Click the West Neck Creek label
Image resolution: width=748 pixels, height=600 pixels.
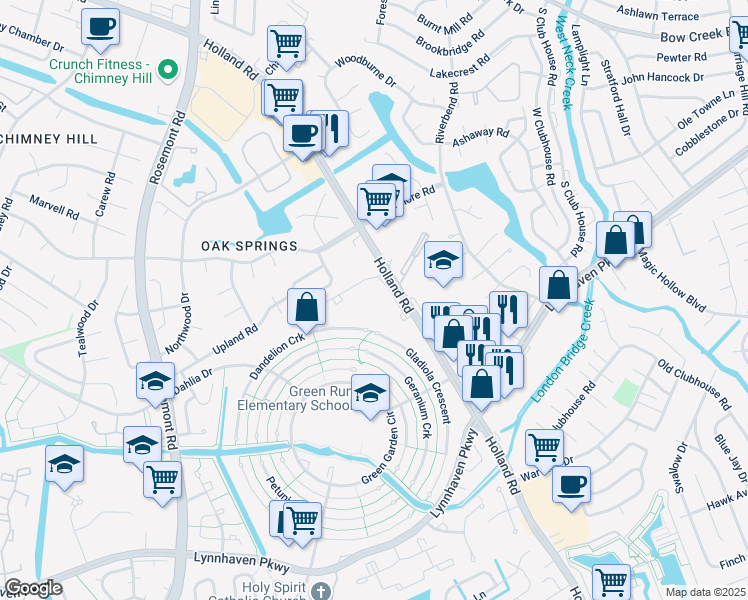pyautogui.click(x=564, y=62)
